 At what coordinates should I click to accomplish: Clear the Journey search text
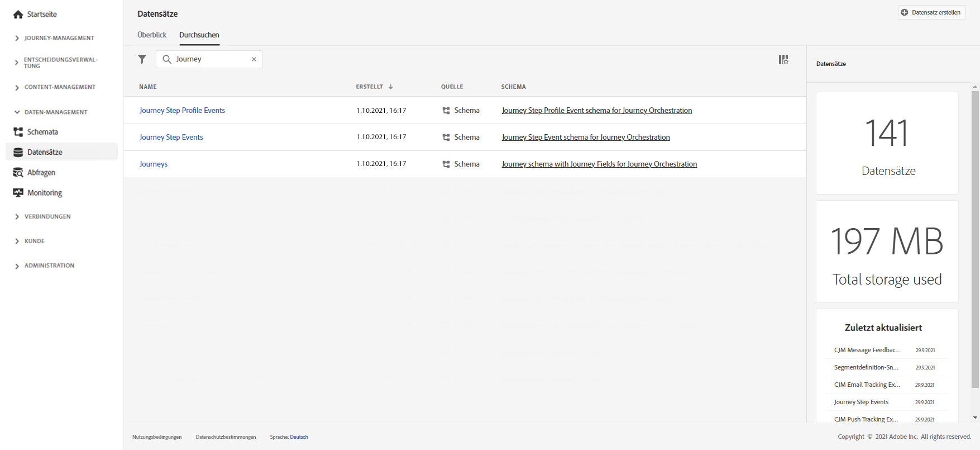(254, 59)
